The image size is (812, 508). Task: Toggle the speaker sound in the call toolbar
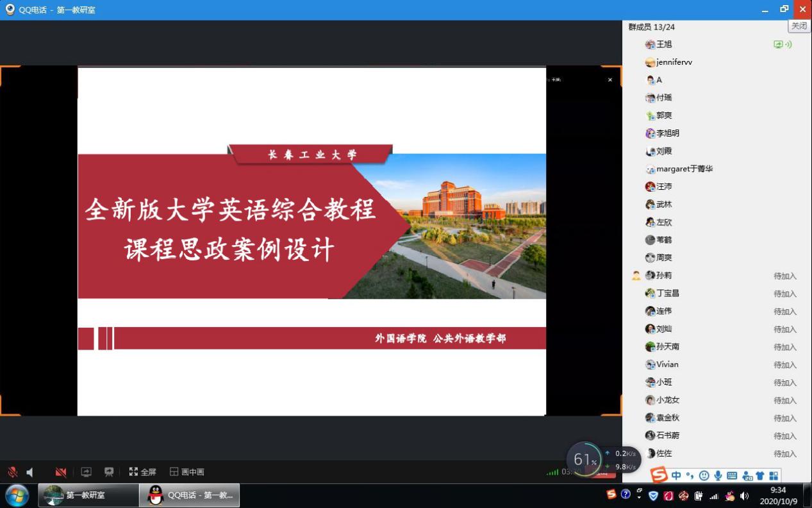[x=29, y=472]
